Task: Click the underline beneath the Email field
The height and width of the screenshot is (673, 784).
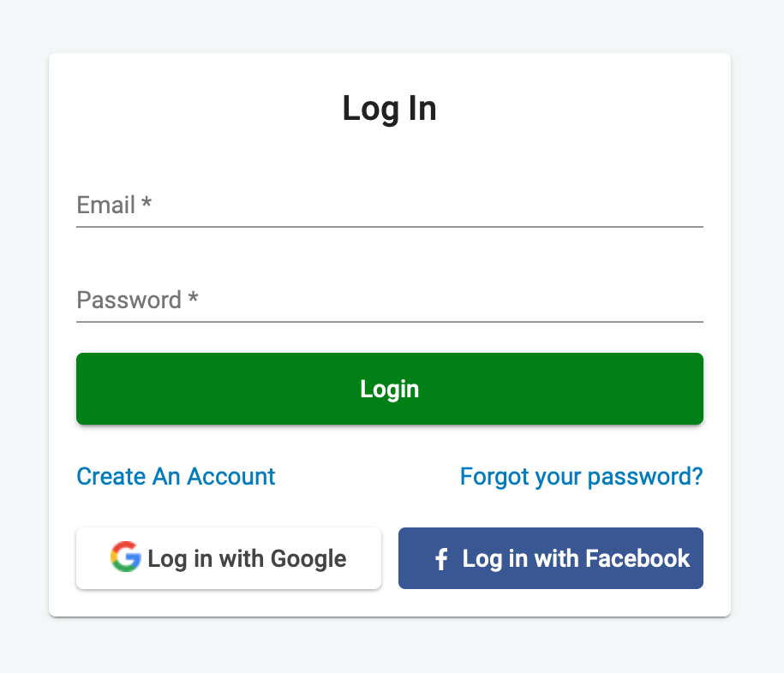Action: (x=390, y=227)
